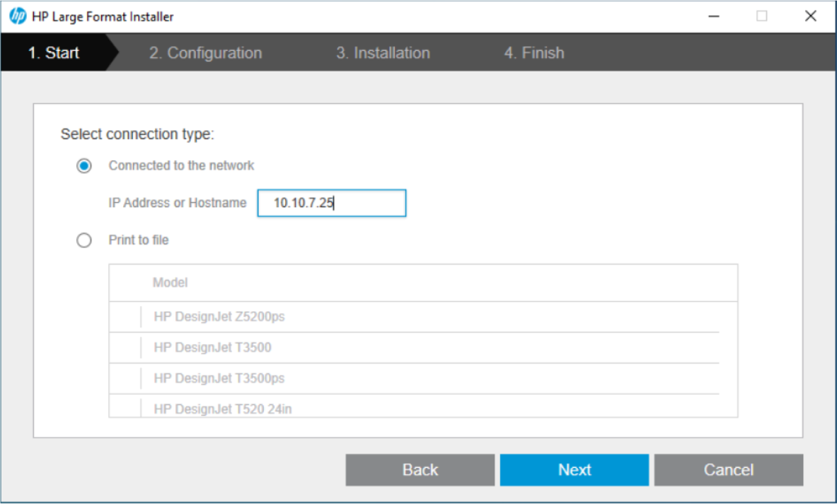Switch to the Configuration tab

click(206, 52)
